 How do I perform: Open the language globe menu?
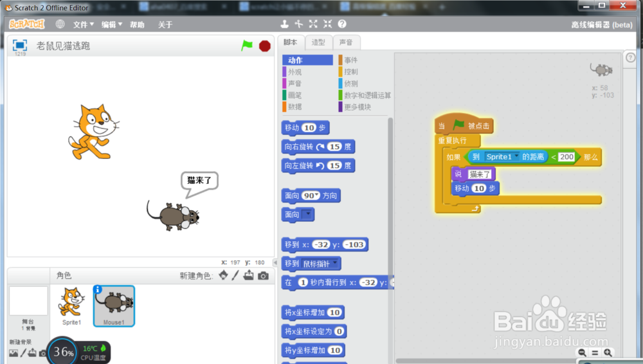point(60,24)
